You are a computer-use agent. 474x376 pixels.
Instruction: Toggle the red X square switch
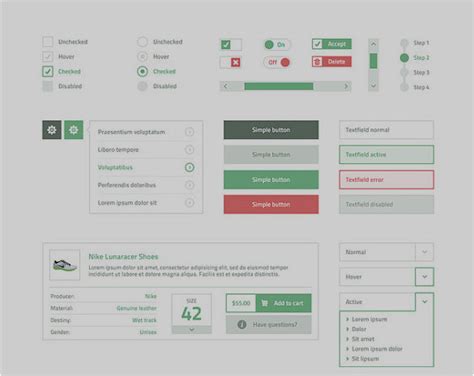click(231, 62)
